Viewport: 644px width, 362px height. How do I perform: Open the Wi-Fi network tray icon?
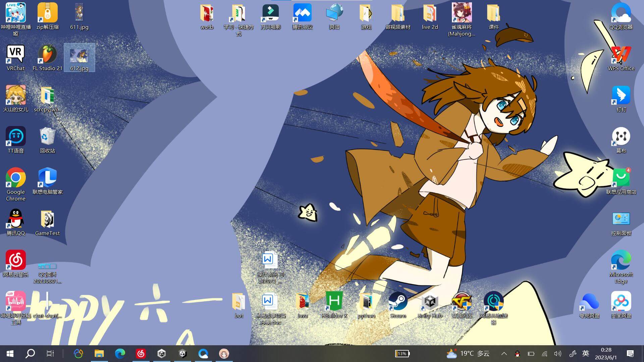(x=544, y=354)
